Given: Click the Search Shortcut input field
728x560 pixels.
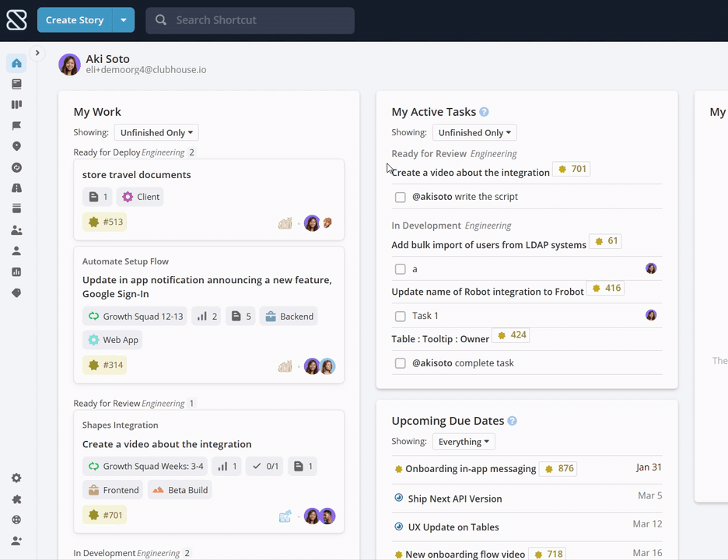Looking at the screenshot, I should pos(250,20).
